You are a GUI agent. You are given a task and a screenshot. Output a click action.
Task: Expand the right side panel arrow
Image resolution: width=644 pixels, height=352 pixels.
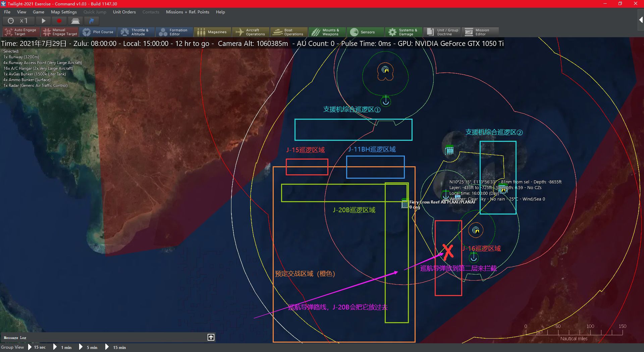[x=641, y=20]
